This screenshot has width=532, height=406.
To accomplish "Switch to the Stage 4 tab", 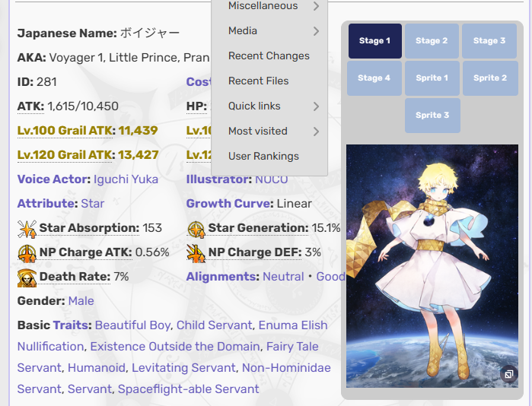I will (x=374, y=78).
